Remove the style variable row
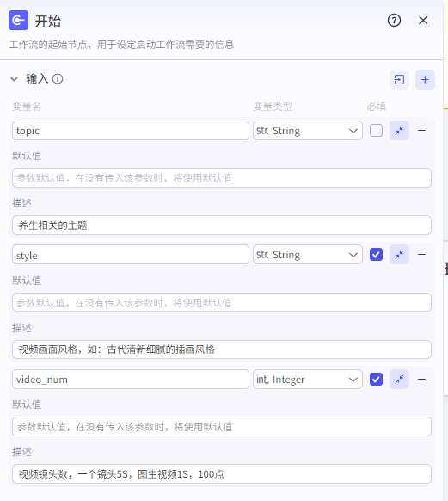The width and height of the screenshot is (448, 501). pyautogui.click(x=421, y=255)
